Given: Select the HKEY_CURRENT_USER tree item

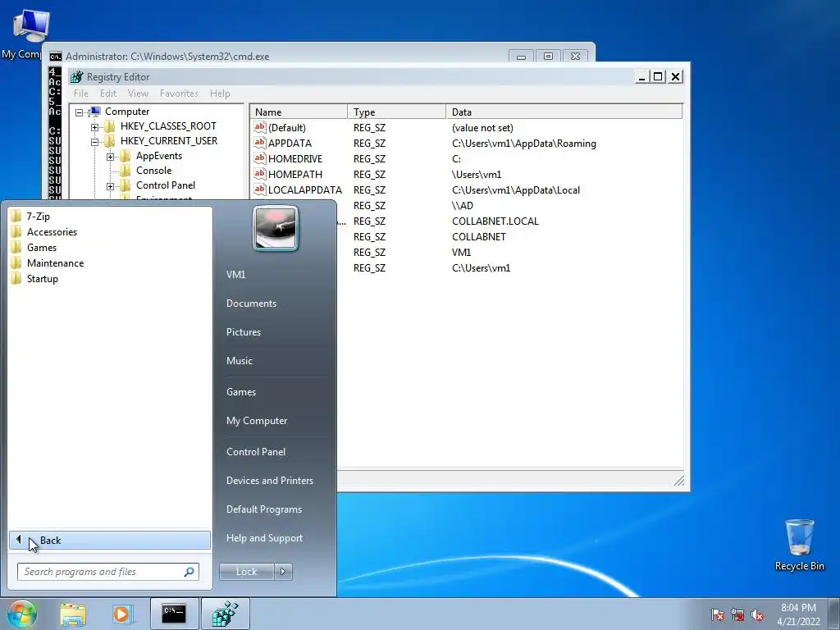Looking at the screenshot, I should tap(169, 141).
